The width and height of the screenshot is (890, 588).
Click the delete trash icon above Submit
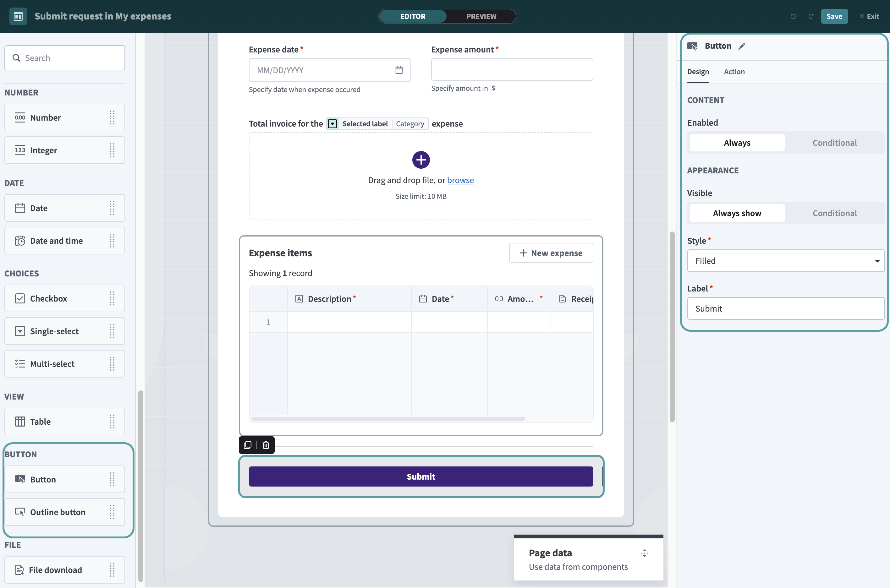[266, 445]
